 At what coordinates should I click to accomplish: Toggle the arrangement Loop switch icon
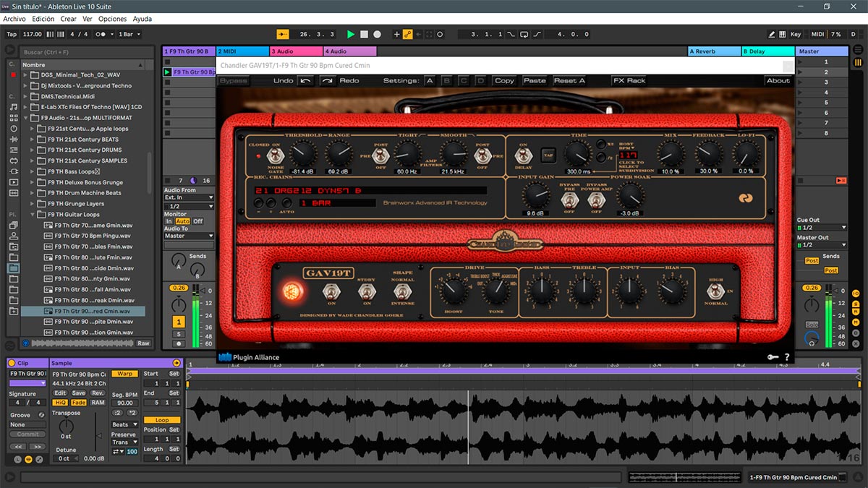tap(524, 34)
